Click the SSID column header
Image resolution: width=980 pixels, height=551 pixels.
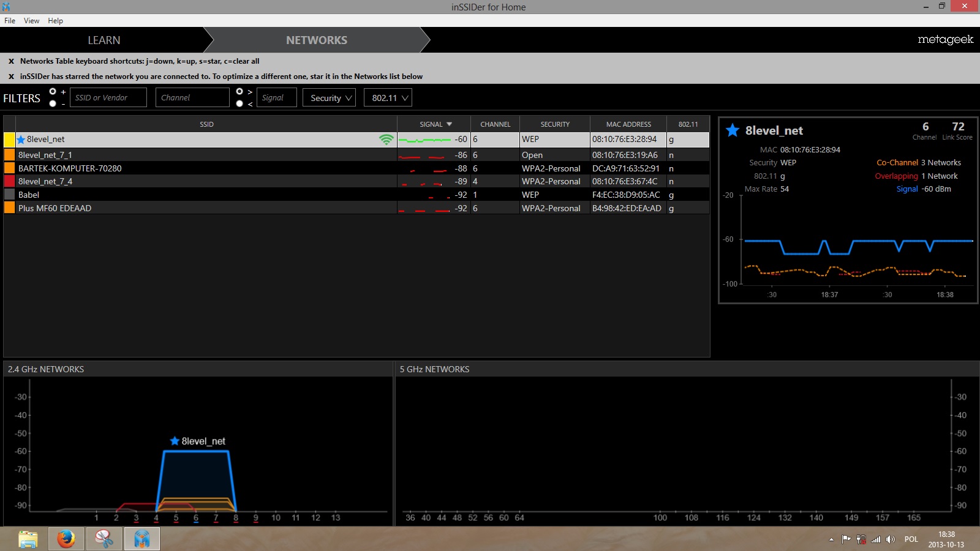point(206,124)
